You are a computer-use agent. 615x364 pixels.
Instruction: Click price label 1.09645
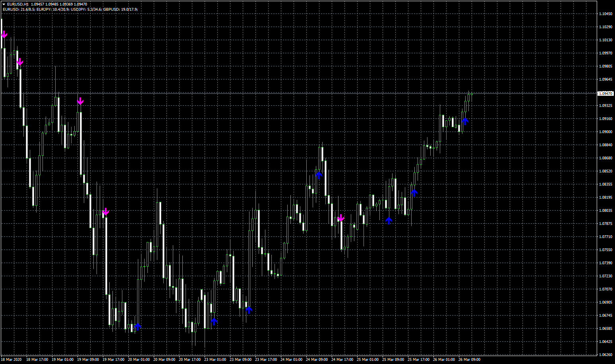coord(605,79)
